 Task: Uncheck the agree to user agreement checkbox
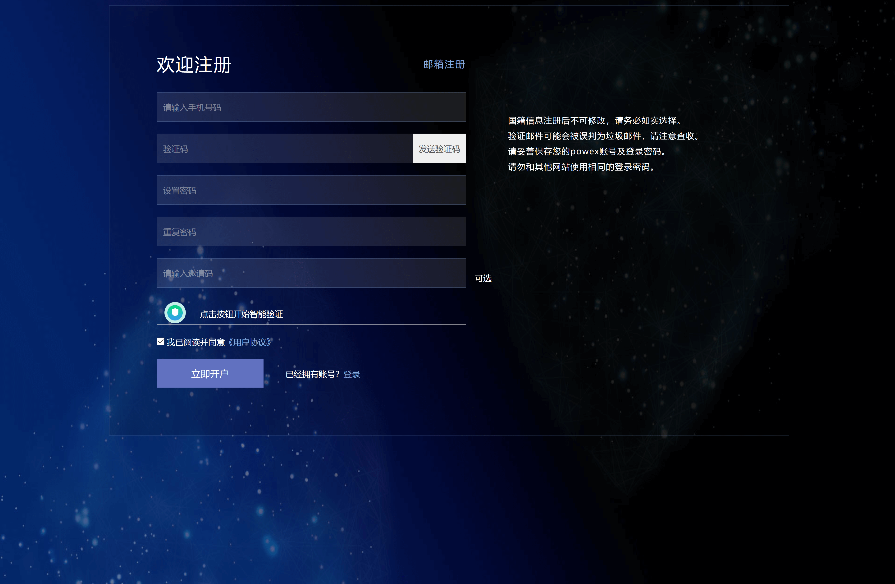(160, 341)
